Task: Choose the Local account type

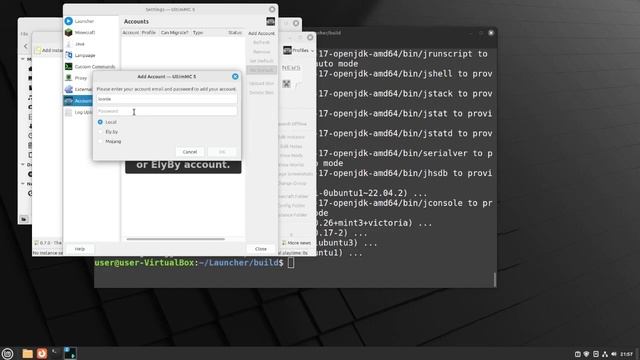Action: [107, 122]
